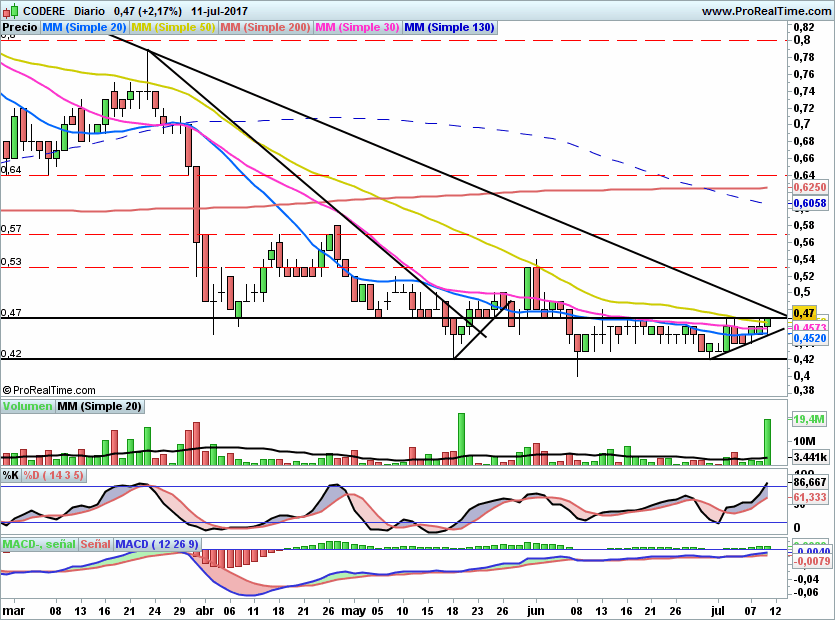
Task: Click the 19,4M volume value tag
Action: (x=808, y=419)
